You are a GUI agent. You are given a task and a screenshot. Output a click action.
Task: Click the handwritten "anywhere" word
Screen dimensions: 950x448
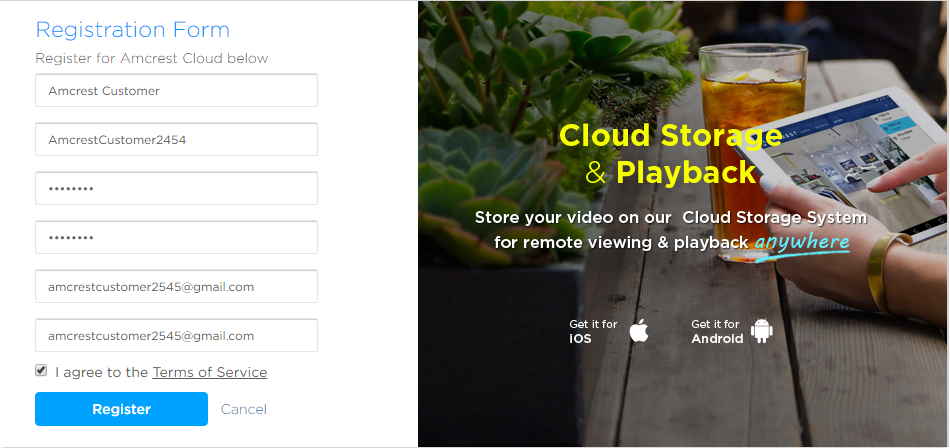click(x=802, y=242)
